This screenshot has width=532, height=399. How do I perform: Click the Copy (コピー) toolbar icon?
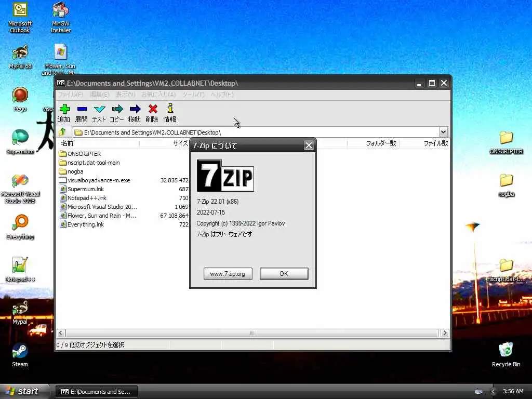(117, 109)
